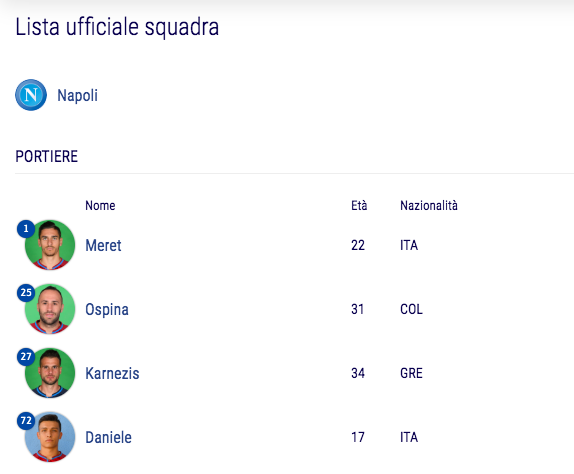Screen dimensions: 574x474
Task: Select the number 25 jersey badge
Action: coord(26,292)
